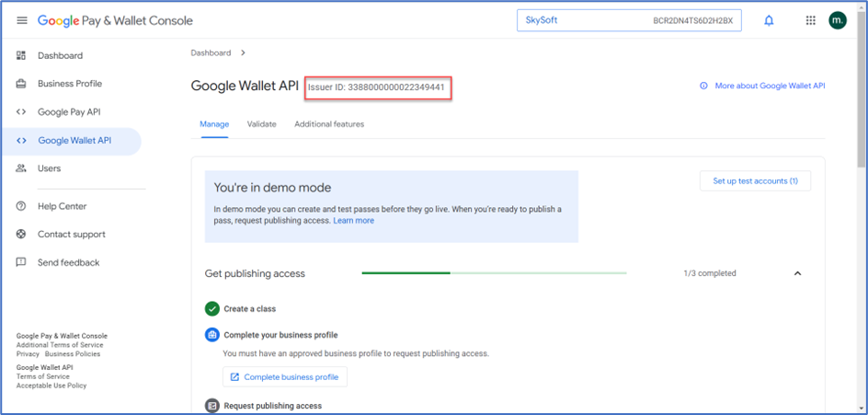Click the Help Center question icon
868x415 pixels.
tap(21, 206)
